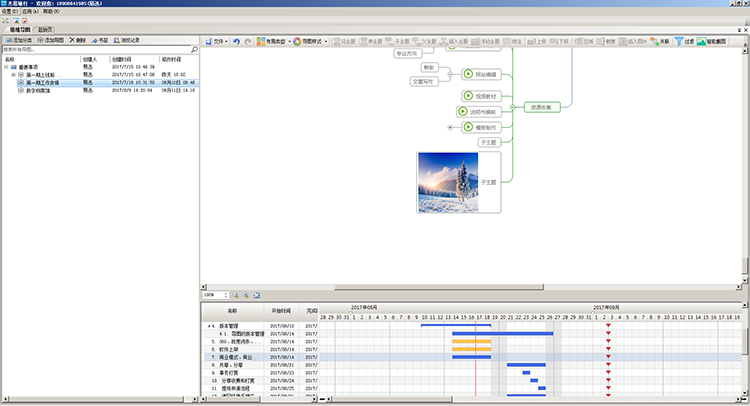750x406 pixels.
Task: Switch to the 起始页 tab
Action: click(45, 30)
